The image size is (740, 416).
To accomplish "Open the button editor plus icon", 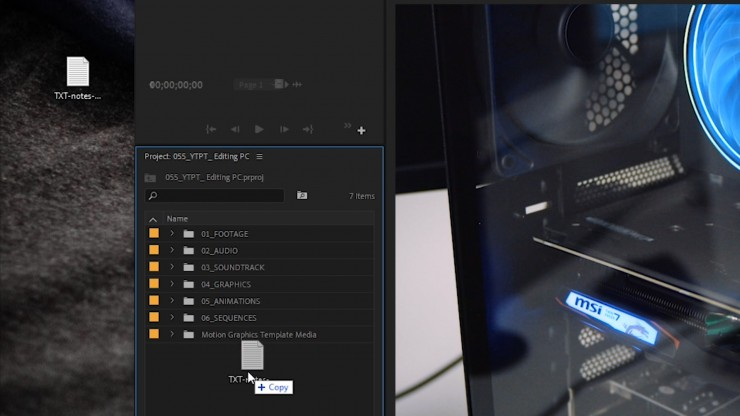I will point(361,130).
